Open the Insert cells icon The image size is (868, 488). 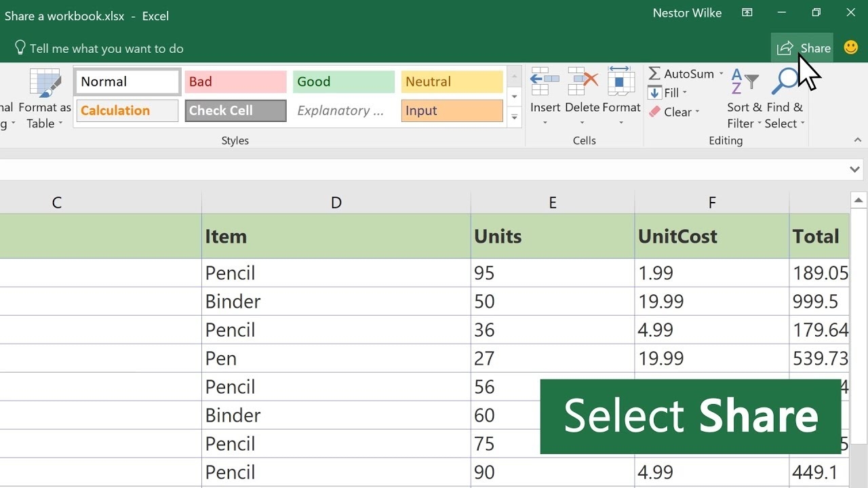point(545,83)
